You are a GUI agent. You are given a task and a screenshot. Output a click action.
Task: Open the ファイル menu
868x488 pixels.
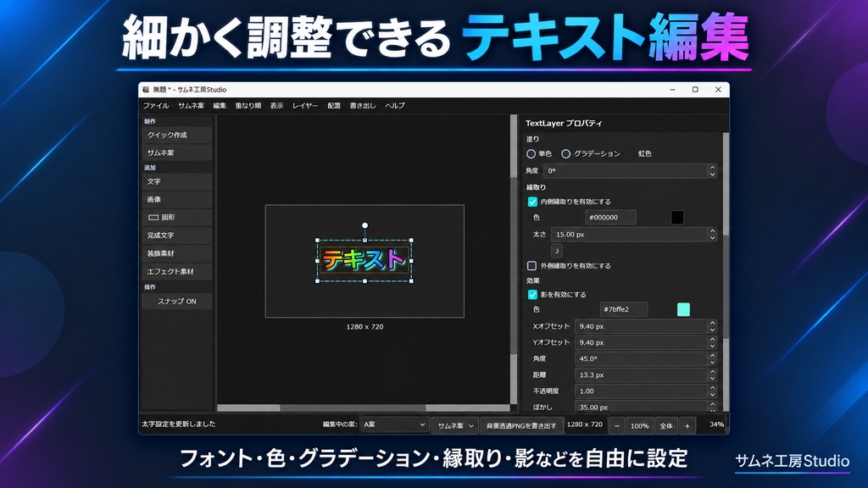pos(156,106)
